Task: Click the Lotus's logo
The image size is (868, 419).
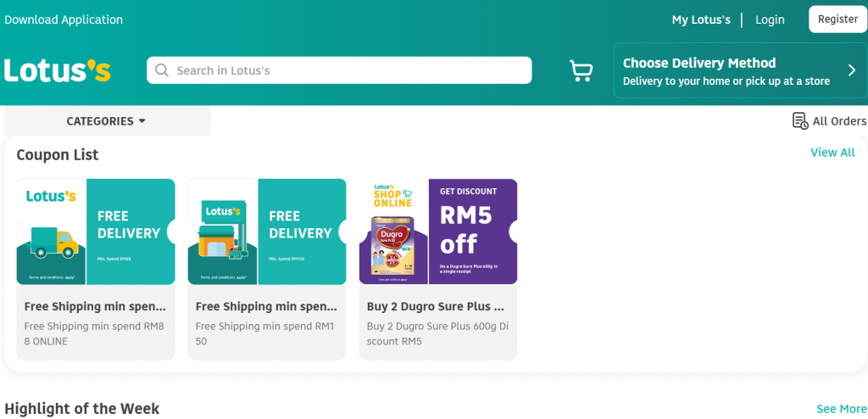Action: click(58, 70)
